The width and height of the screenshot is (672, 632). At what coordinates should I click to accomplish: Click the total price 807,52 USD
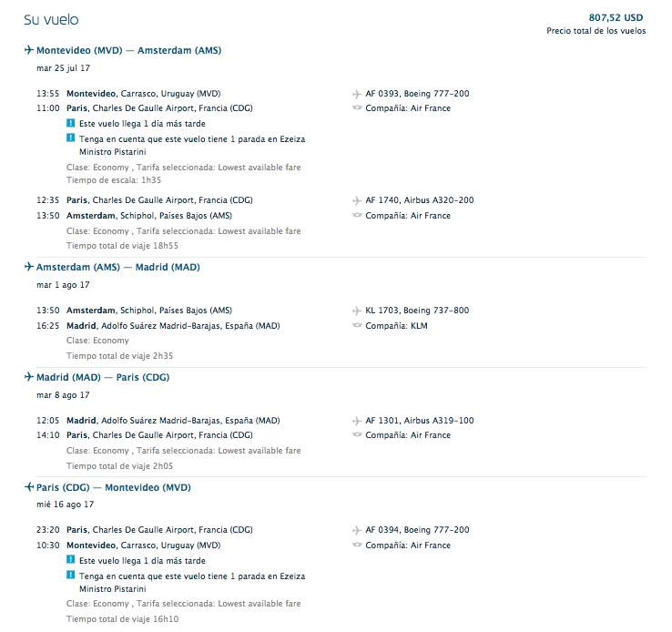(x=616, y=17)
